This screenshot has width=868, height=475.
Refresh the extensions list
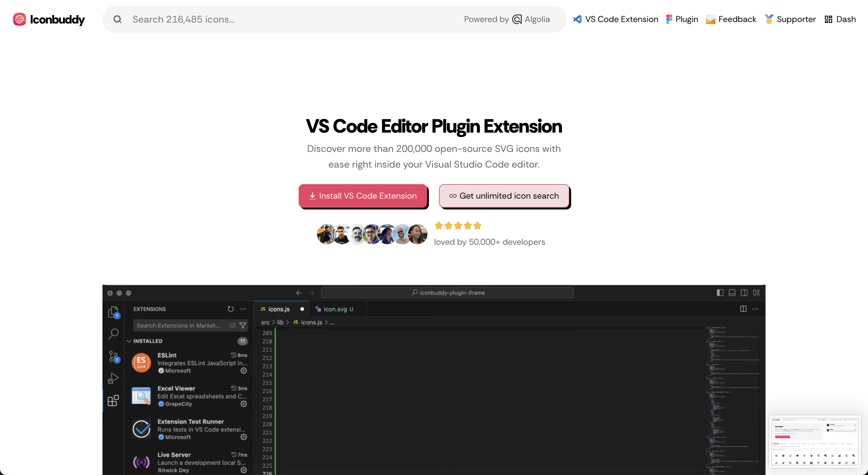[231, 309]
